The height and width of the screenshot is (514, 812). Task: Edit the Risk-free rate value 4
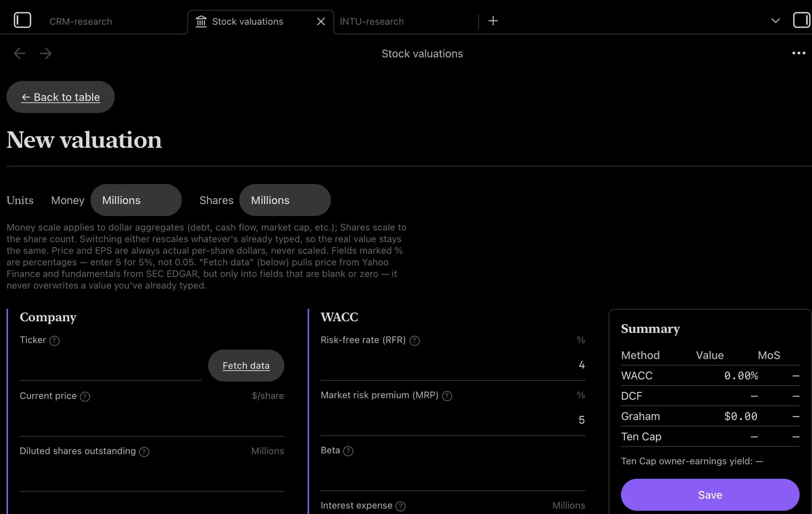coord(453,365)
